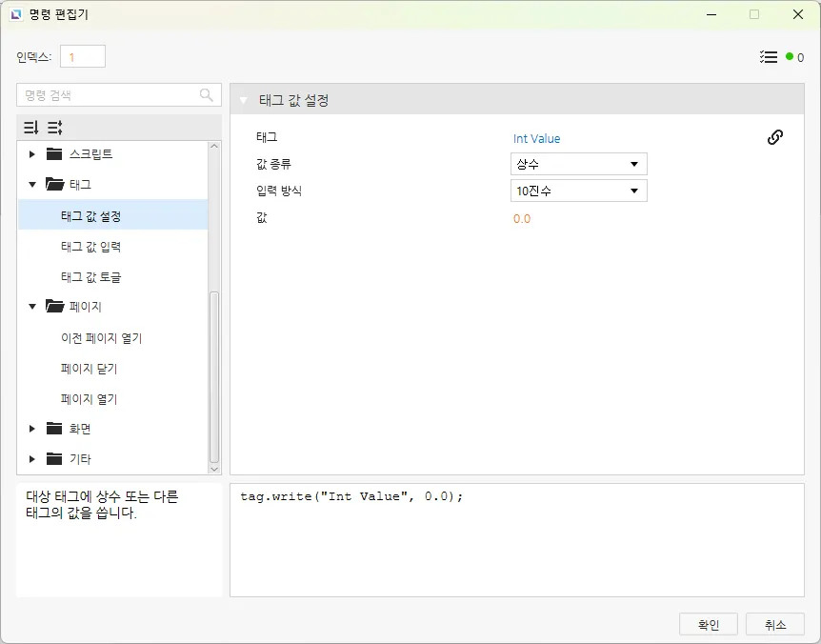Click the Int Value tag link
821x644 pixels.
tap(536, 138)
